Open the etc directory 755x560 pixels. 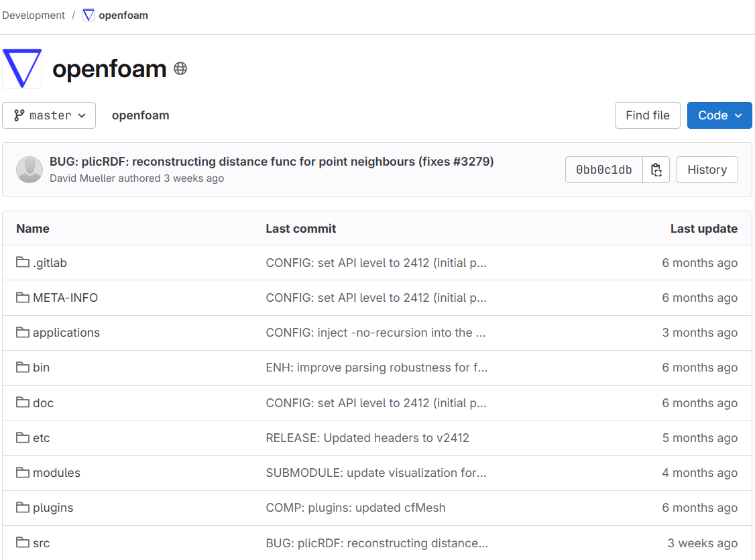tap(41, 438)
